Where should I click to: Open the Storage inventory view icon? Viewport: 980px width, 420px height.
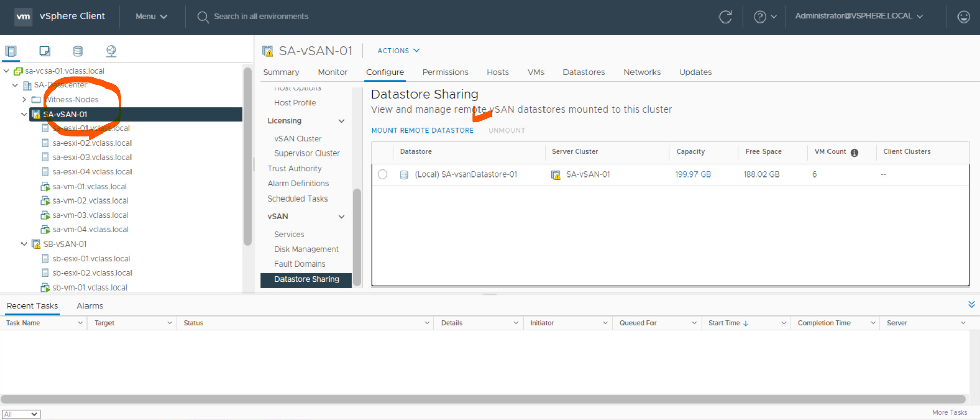tap(78, 51)
